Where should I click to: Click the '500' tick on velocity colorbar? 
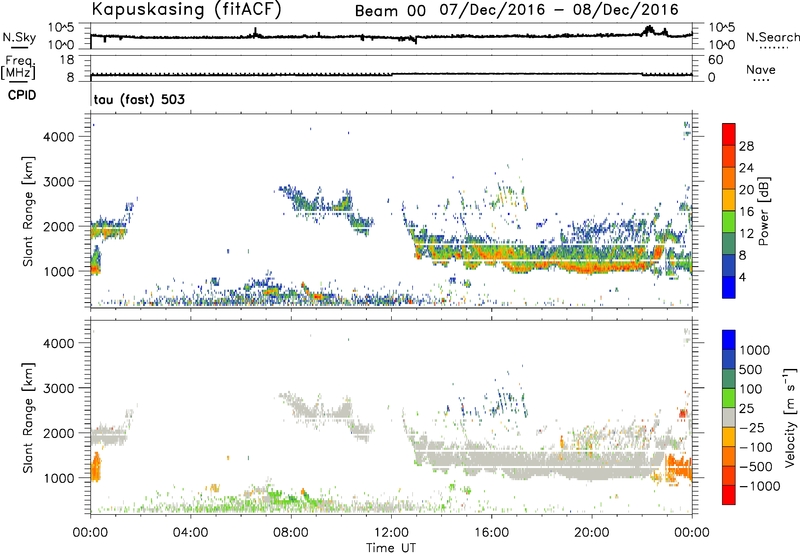751,369
